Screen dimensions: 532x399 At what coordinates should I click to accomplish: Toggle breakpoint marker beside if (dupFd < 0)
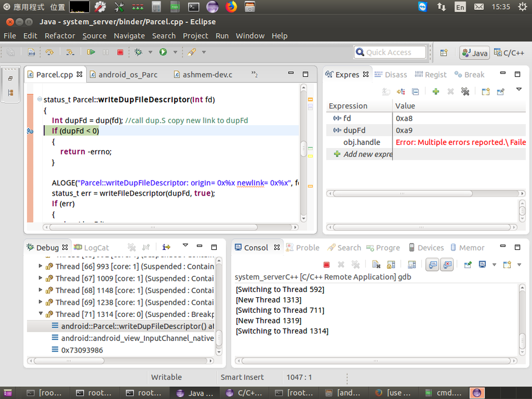tap(30, 131)
